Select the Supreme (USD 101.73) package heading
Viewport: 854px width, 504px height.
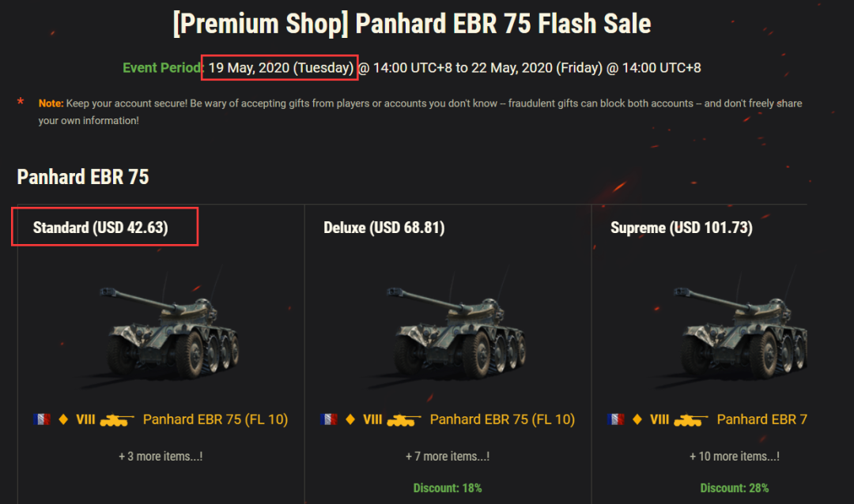click(682, 228)
